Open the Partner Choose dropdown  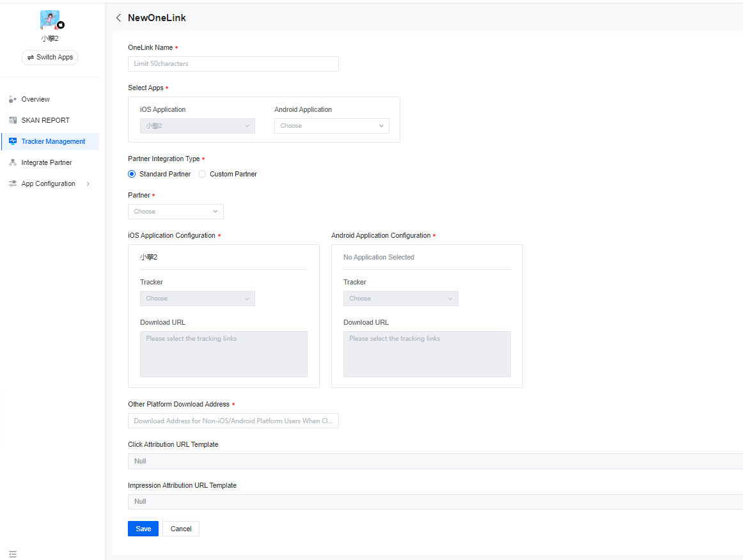click(x=175, y=211)
